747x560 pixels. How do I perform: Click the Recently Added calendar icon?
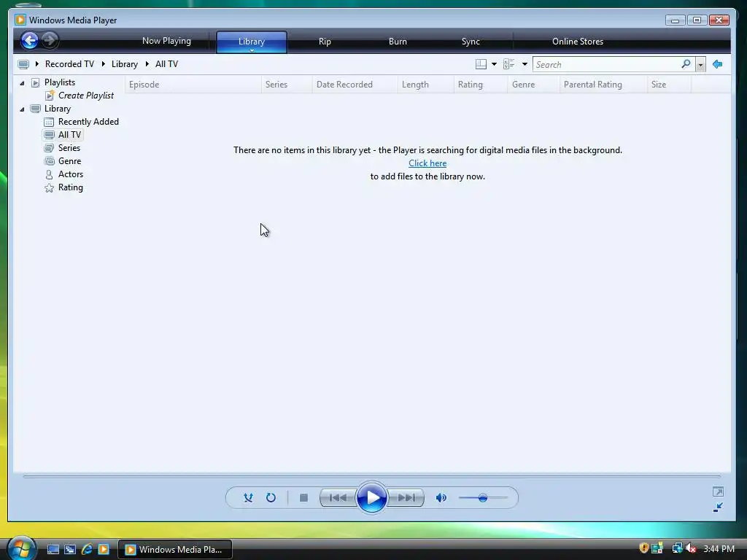tap(49, 122)
